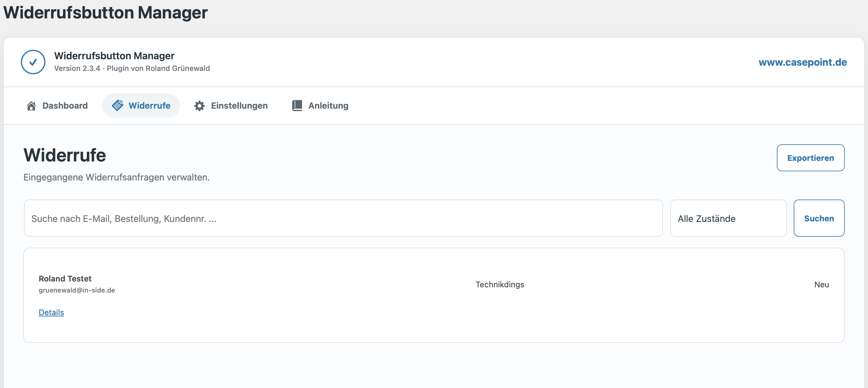The height and width of the screenshot is (388, 868).
Task: Click the Anleitung book icon
Action: [x=297, y=106]
